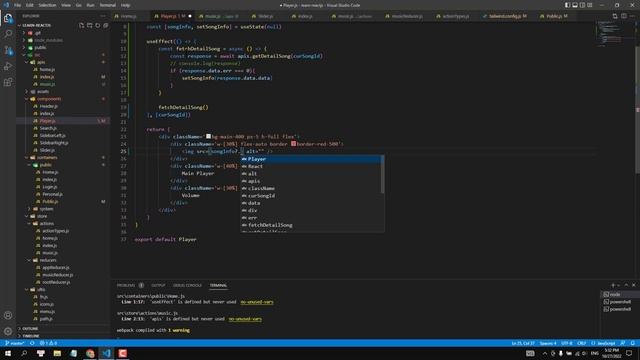Click Open Changes icon in editor toolbar
The height and width of the screenshot is (360, 640).
coord(615,16)
